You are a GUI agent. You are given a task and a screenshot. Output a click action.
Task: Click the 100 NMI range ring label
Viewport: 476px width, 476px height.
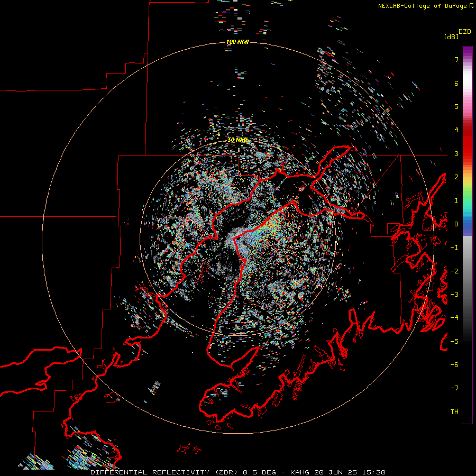click(x=237, y=42)
